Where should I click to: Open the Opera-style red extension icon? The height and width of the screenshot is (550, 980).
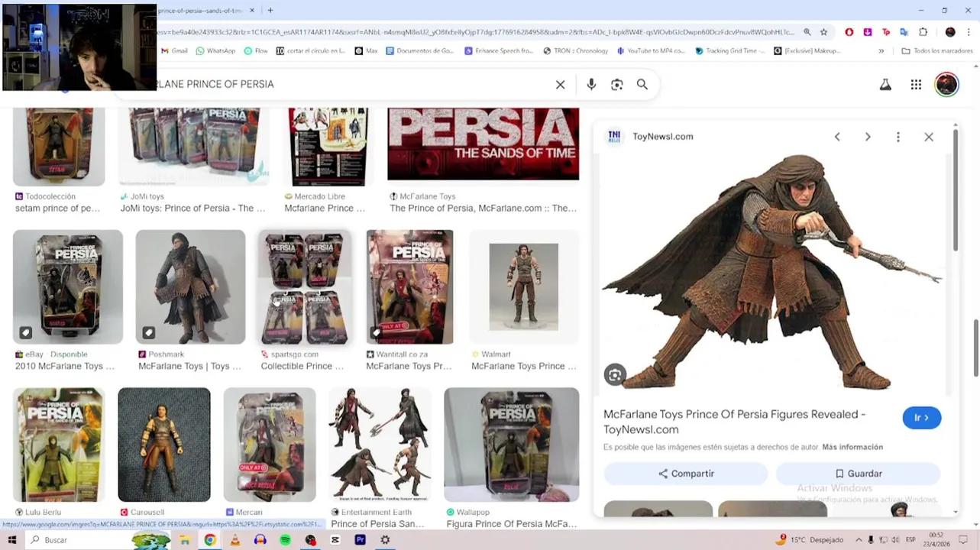(x=849, y=32)
